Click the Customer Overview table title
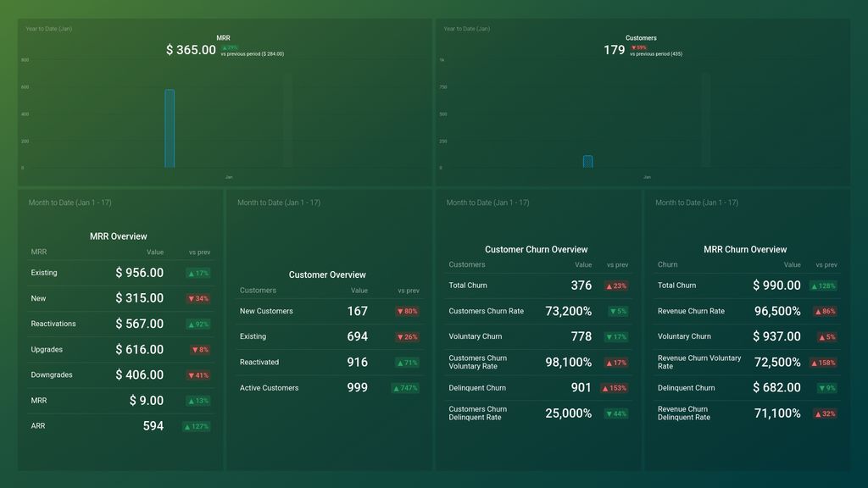Image resolution: width=868 pixels, height=488 pixels. tap(327, 275)
